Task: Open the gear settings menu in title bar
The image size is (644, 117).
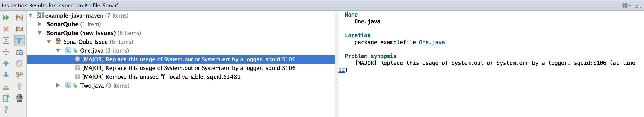Action: click(x=626, y=6)
